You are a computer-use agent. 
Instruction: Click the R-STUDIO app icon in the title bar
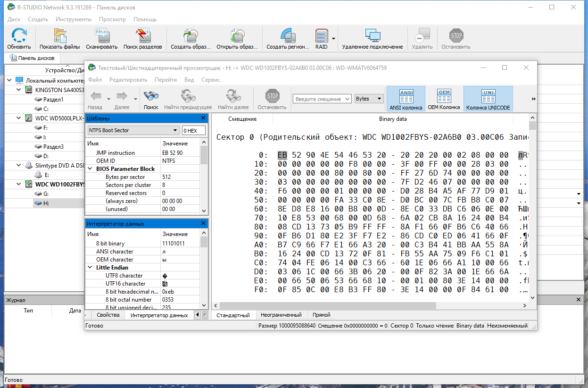11,7
